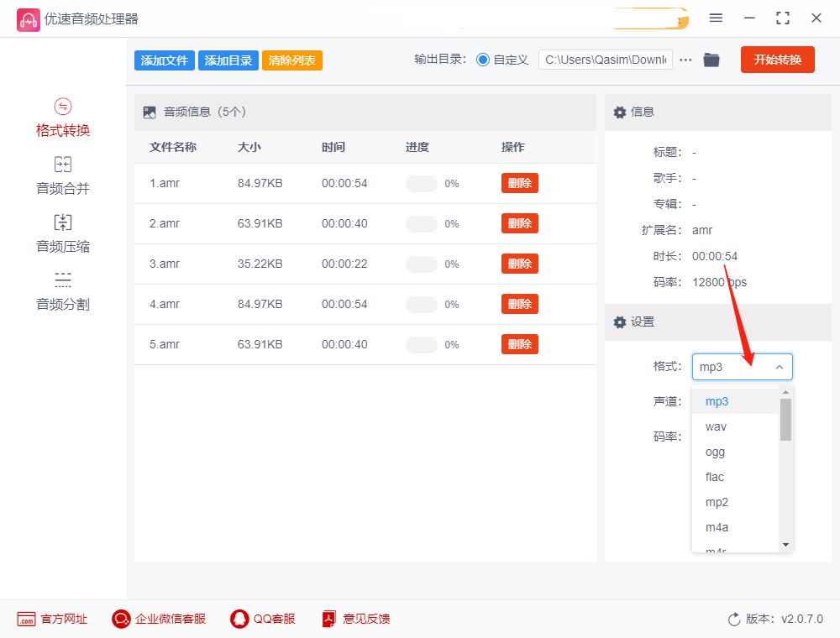
Task: Select wav from the format dropdown list
Action: (x=715, y=426)
